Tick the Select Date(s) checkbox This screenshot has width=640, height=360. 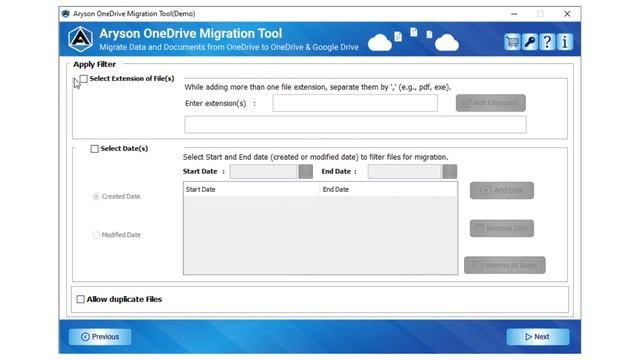coord(94,149)
